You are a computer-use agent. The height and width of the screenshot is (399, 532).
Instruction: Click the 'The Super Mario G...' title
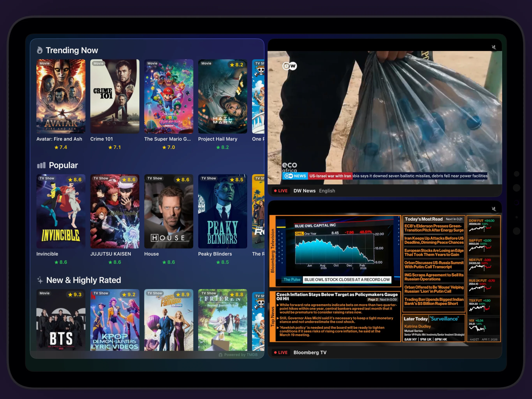pyautogui.click(x=167, y=139)
